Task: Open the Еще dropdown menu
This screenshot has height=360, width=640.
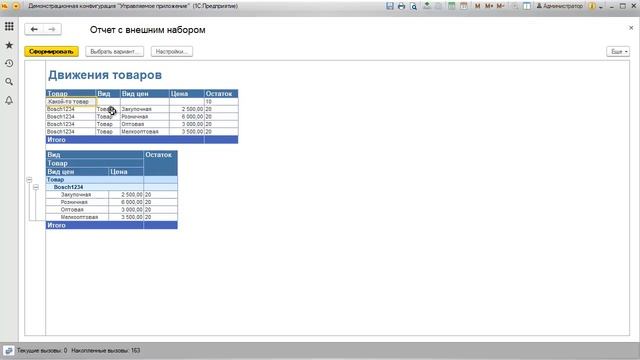Action: 618,51
